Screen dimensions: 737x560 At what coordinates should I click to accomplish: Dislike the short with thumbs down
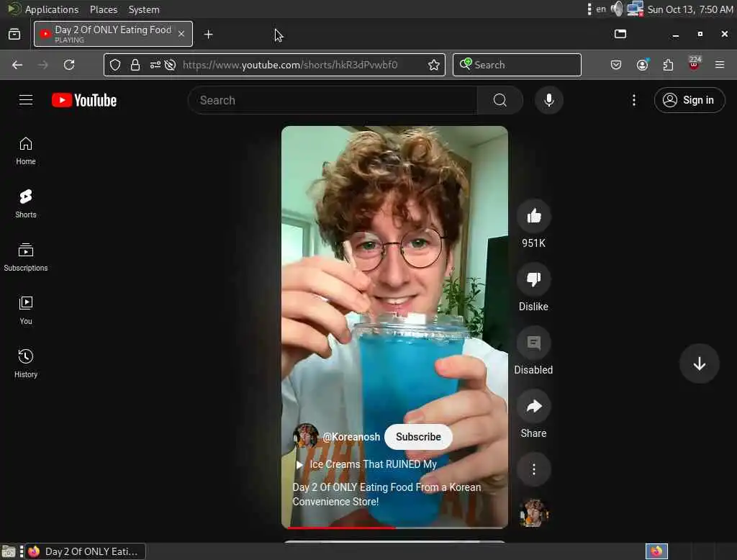[x=534, y=280]
